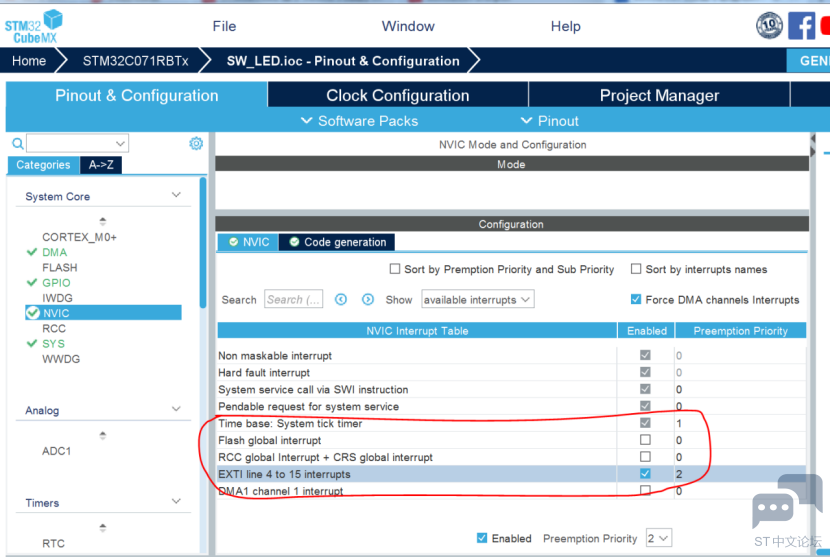Image resolution: width=831 pixels, height=557 pixels.
Task: Click the green checkmark next to DMA
Action: pyautogui.click(x=32, y=252)
